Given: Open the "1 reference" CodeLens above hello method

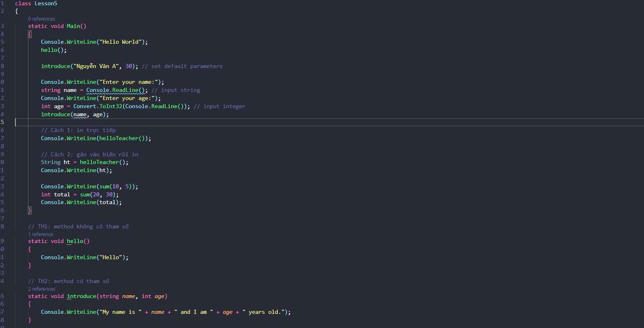Looking at the screenshot, I should pyautogui.click(x=40, y=234).
